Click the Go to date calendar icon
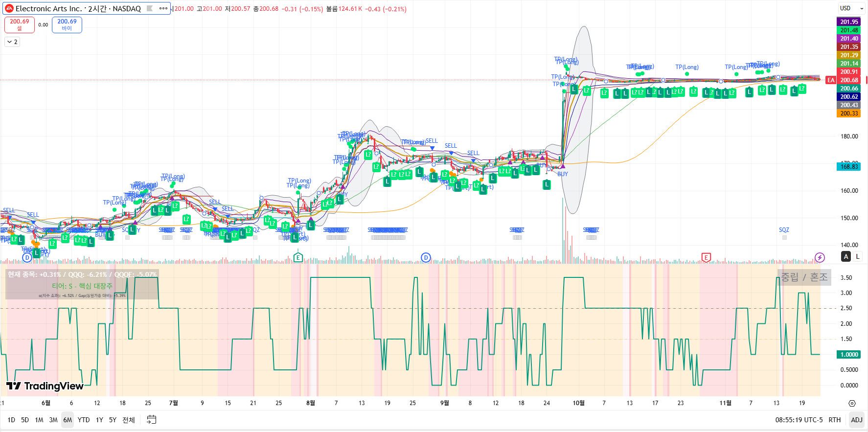Screen dimensions: 868x432 point(152,420)
